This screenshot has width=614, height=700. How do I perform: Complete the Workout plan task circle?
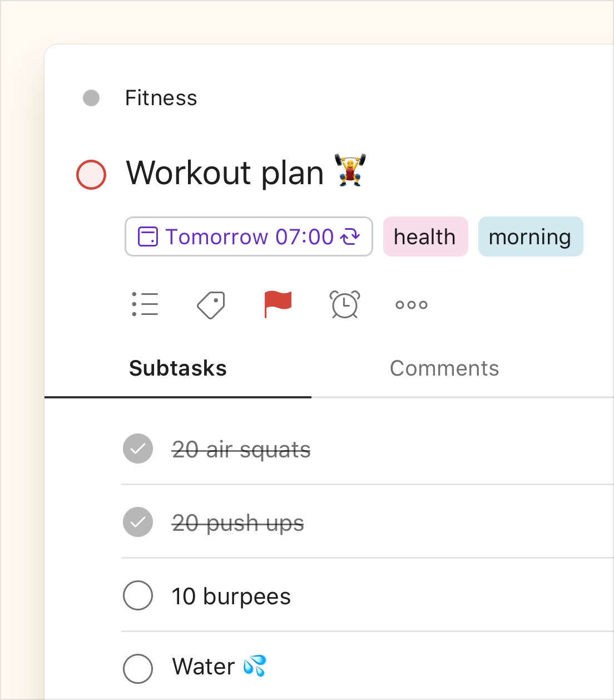[x=91, y=174]
